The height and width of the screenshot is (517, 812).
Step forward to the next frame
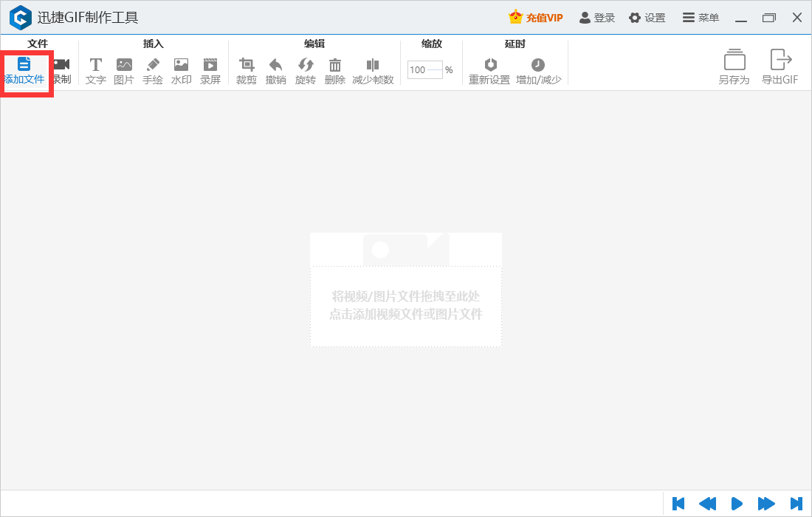(x=766, y=504)
